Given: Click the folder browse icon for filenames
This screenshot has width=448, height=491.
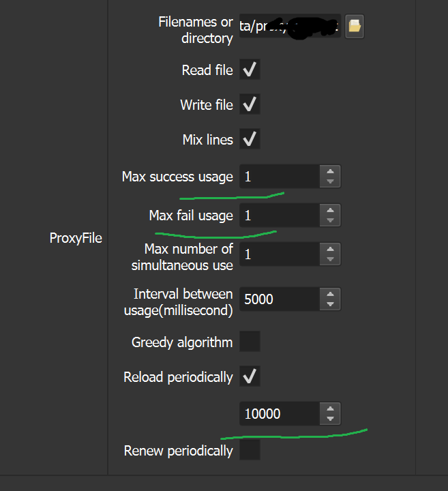Looking at the screenshot, I should pos(354,27).
